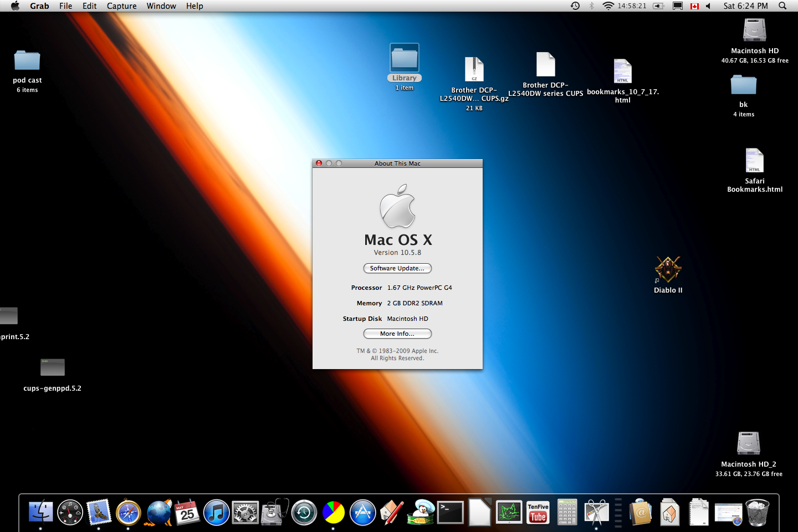
Task: Open the Edit menu
Action: click(x=90, y=6)
